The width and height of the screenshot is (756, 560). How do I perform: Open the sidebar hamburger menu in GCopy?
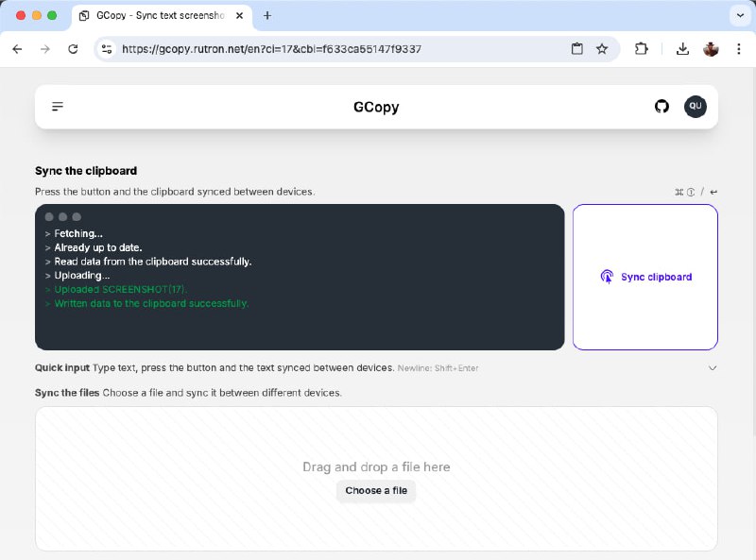[x=57, y=106]
